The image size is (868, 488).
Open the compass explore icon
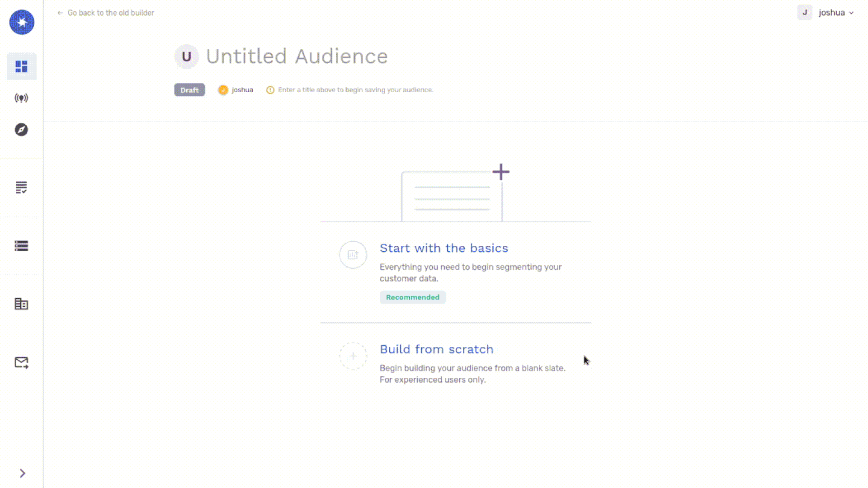pyautogui.click(x=21, y=130)
